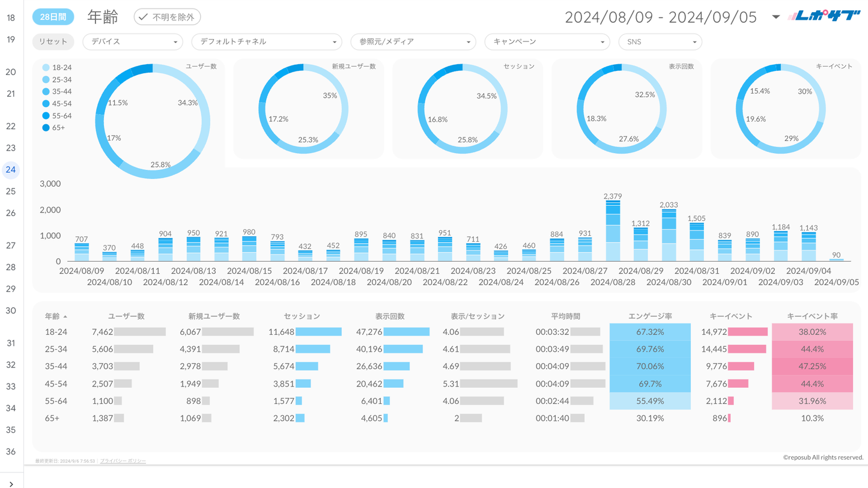Click the Reposub logo icon
Image resolution: width=868 pixels, height=488 pixels.
coord(824,17)
